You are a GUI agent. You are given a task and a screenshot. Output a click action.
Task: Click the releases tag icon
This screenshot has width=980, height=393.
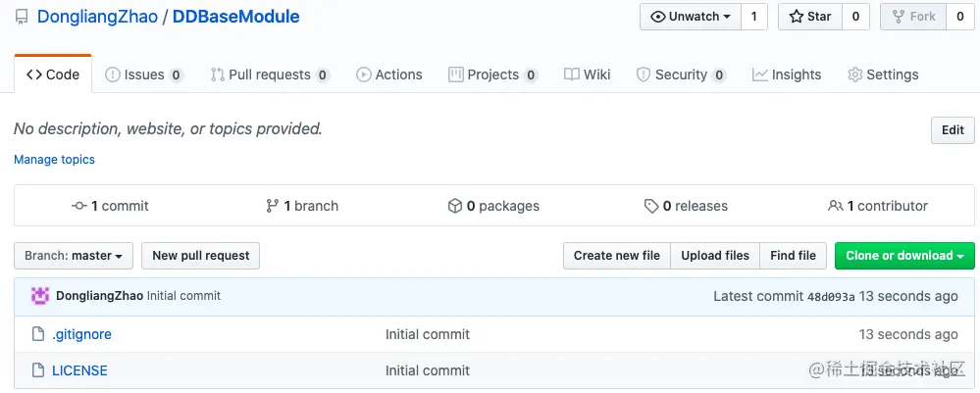(x=651, y=206)
